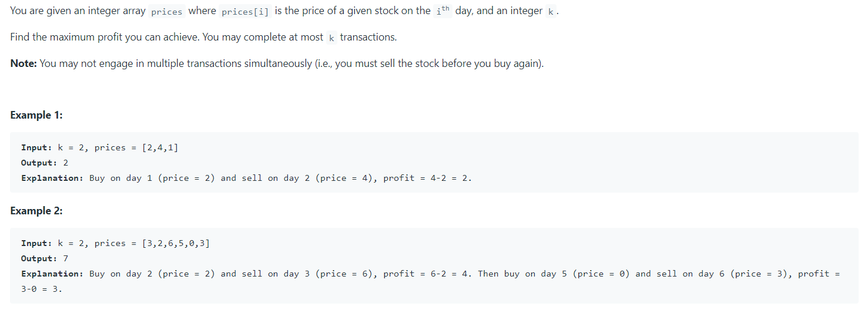Click the Example 2 input array [3,2,6,5,0,3]
Screen dimensions: 868x320
point(176,243)
